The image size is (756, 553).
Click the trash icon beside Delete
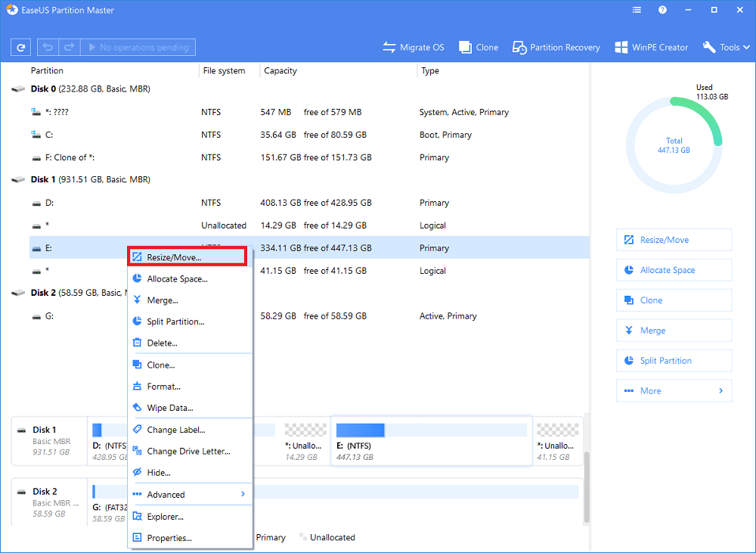[x=137, y=343]
